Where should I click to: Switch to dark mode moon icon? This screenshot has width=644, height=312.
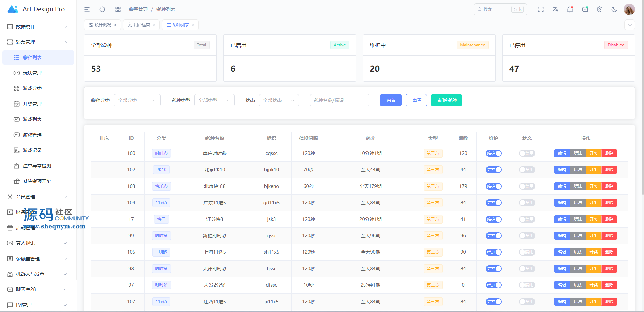(x=614, y=9)
